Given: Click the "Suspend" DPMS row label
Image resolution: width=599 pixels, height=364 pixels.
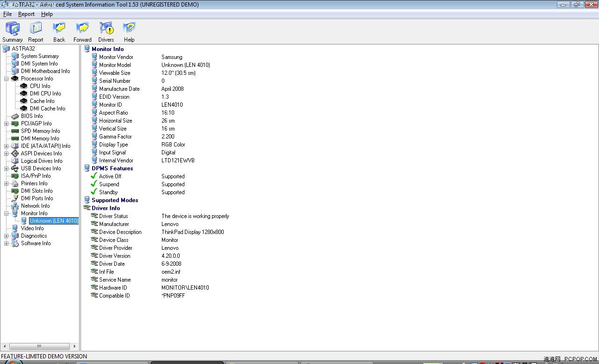Looking at the screenshot, I should coord(109,184).
